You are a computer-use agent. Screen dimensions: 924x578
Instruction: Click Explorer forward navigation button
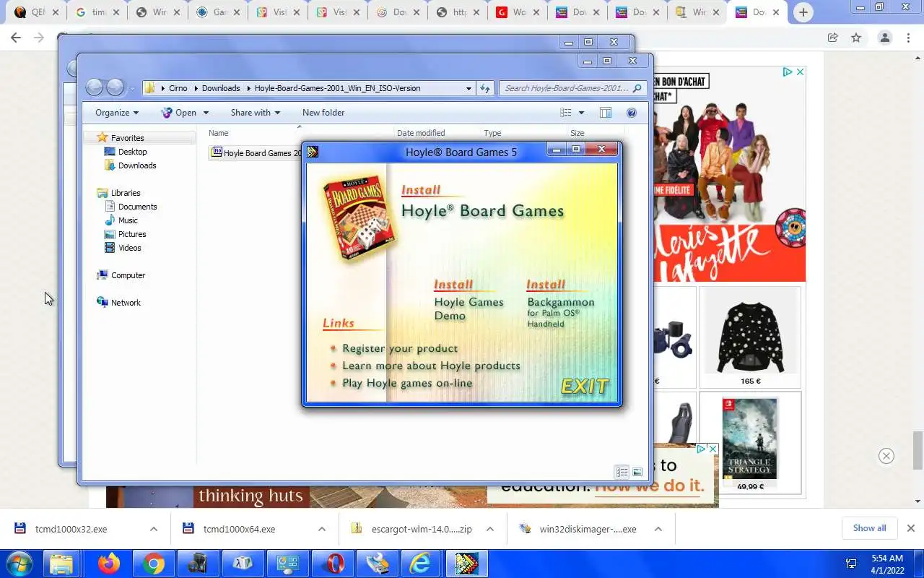click(115, 87)
